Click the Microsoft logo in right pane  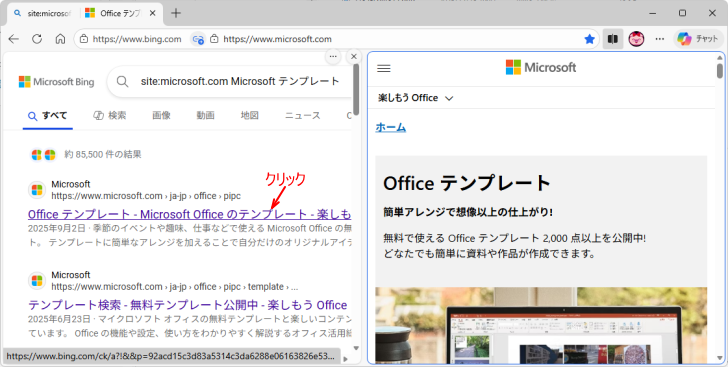click(x=541, y=67)
